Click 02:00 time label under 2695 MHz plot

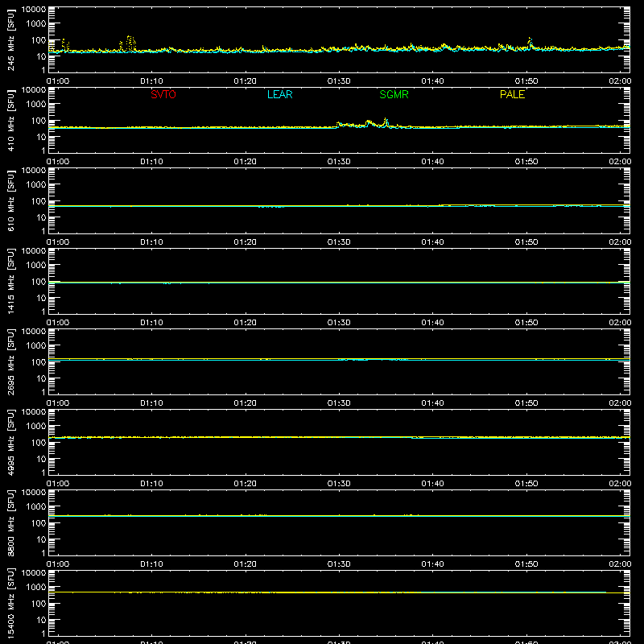(x=620, y=403)
